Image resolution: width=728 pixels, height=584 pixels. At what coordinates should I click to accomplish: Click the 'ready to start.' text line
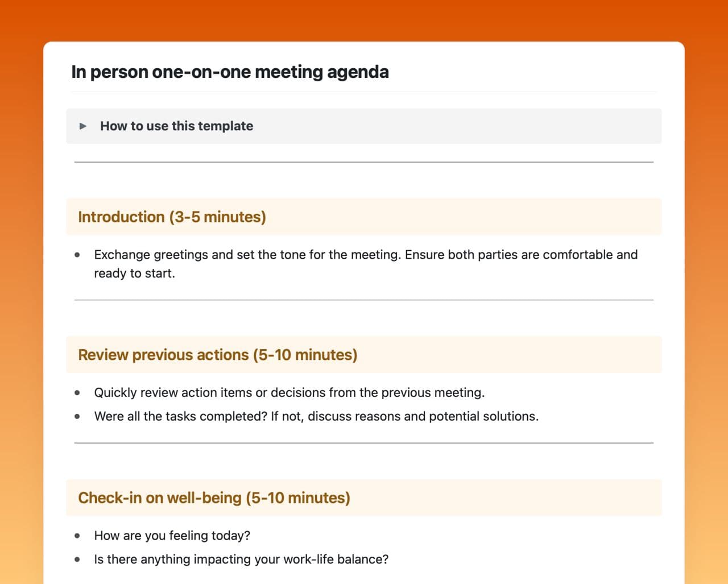click(134, 274)
